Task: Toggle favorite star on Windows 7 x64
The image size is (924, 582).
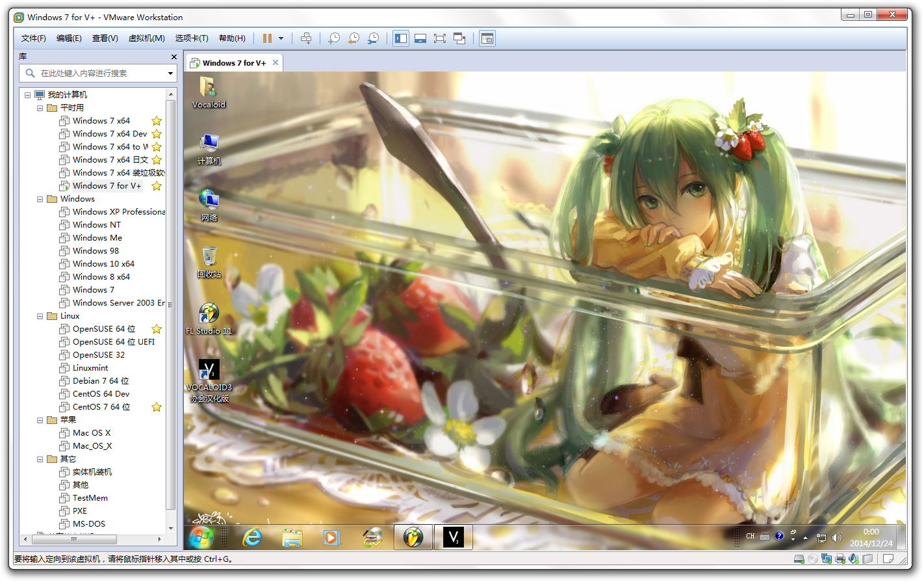Action: tap(157, 121)
